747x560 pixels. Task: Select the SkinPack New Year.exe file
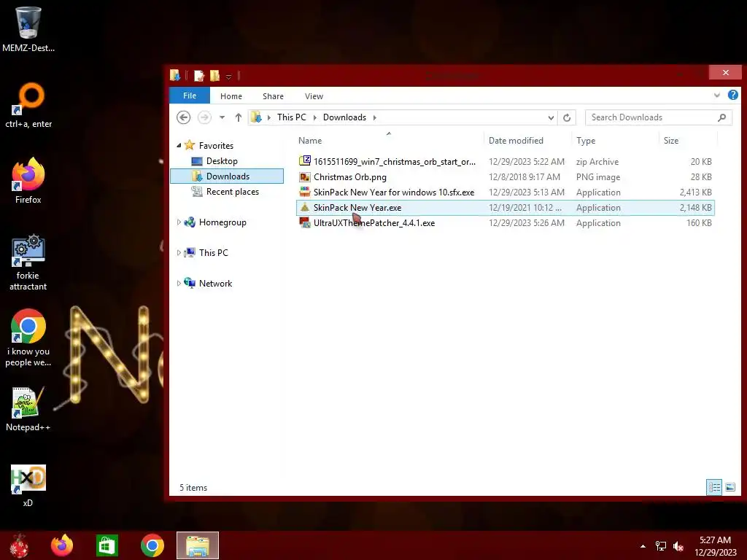pos(505,208)
